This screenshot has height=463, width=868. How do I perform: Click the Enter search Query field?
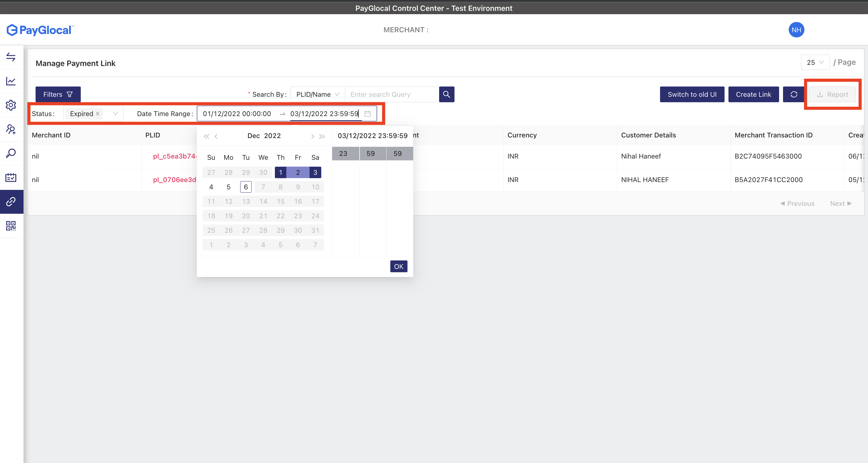(392, 94)
